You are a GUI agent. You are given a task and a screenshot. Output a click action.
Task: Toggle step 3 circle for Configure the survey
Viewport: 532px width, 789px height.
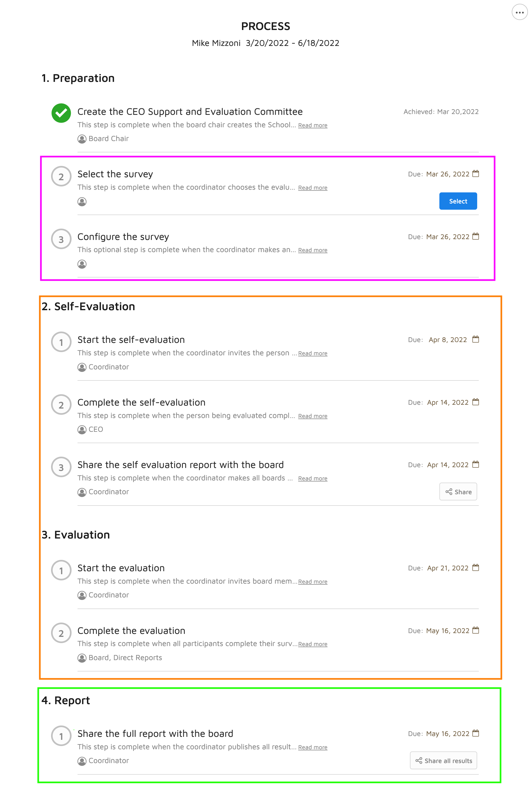(x=61, y=239)
